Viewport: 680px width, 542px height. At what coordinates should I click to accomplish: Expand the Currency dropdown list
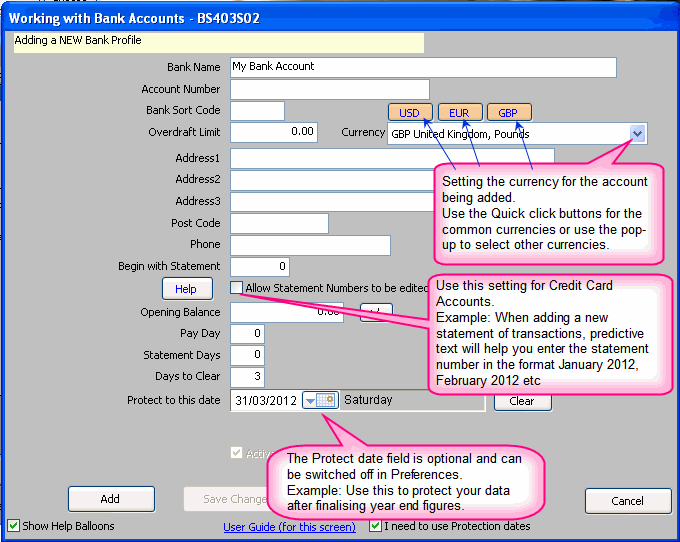coord(637,134)
